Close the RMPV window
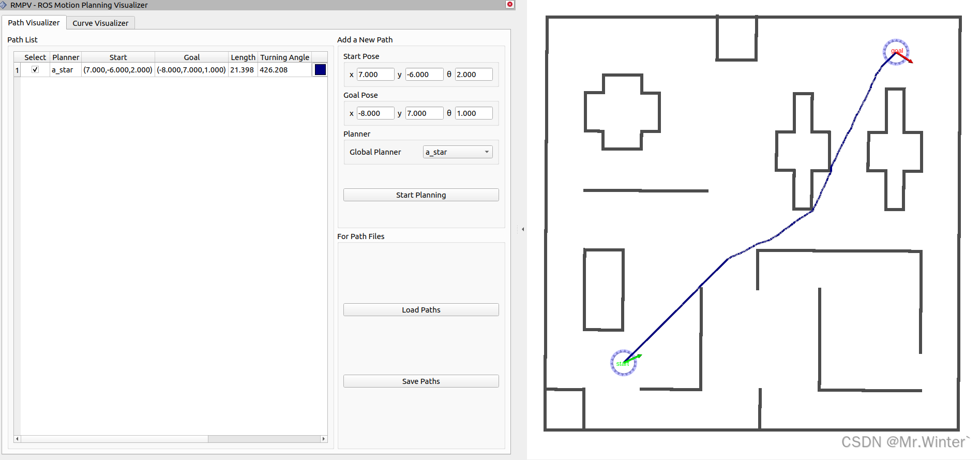The width and height of the screenshot is (980, 460). pyautogui.click(x=510, y=5)
